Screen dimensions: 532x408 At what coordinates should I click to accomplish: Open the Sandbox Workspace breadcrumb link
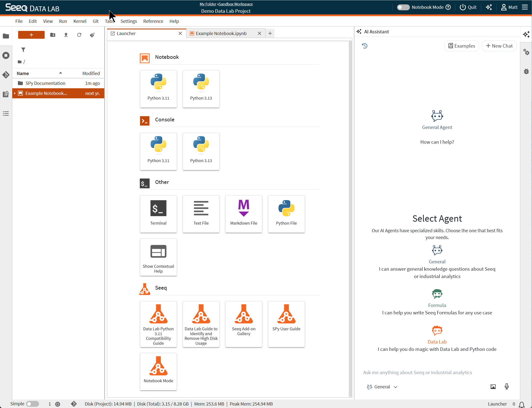[x=235, y=4]
